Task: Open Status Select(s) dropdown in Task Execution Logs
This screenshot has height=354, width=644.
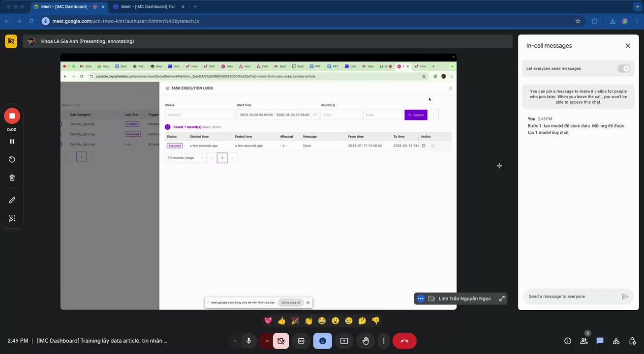Action: pos(200,115)
